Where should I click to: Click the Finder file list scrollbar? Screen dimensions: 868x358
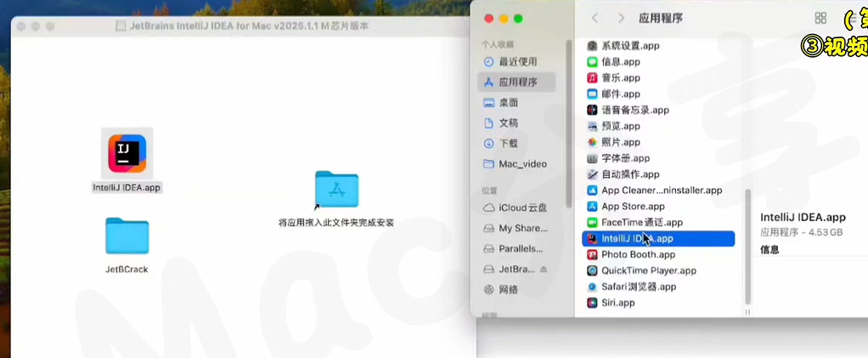coord(748,247)
